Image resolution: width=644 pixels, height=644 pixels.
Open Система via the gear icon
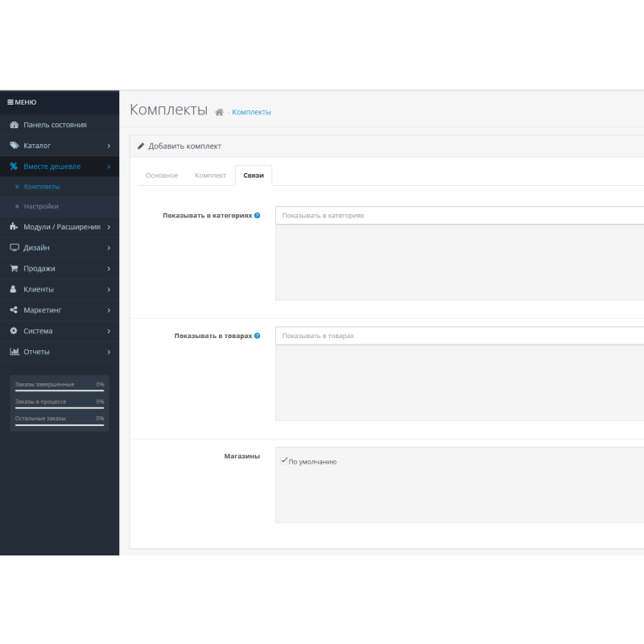[x=14, y=331]
